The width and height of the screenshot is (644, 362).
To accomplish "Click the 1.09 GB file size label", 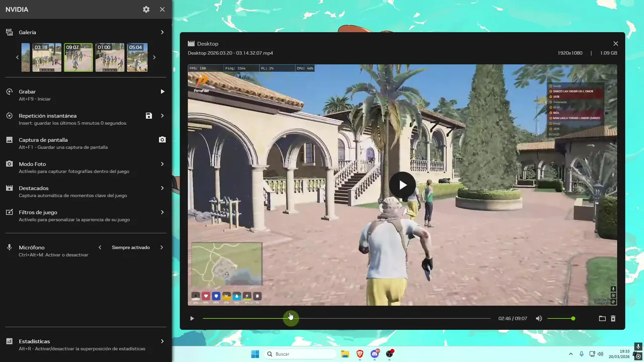I will tap(609, 53).
